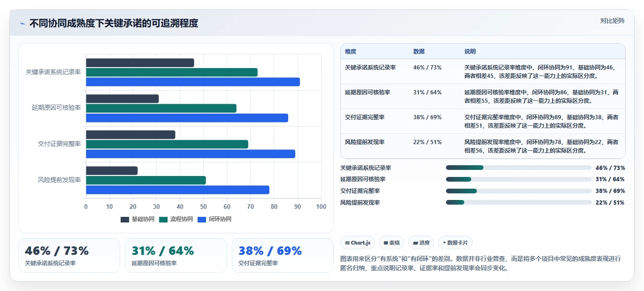
Task: Click the 38% / 69% table cell
Action: 428,117
